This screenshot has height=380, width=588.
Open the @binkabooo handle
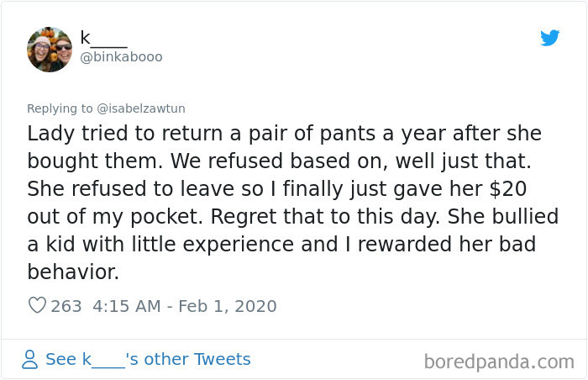pyautogui.click(x=121, y=56)
